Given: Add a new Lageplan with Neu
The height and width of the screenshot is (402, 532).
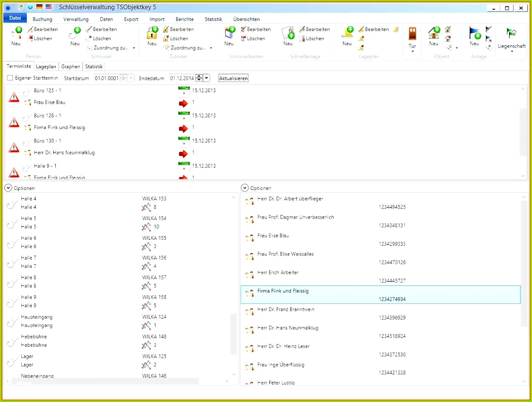Looking at the screenshot, I should 347,36.
